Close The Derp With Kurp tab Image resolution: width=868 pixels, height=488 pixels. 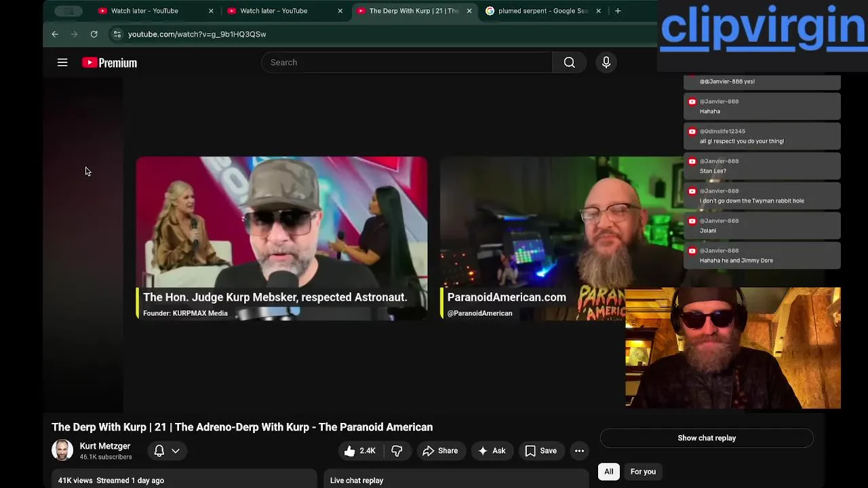(469, 11)
